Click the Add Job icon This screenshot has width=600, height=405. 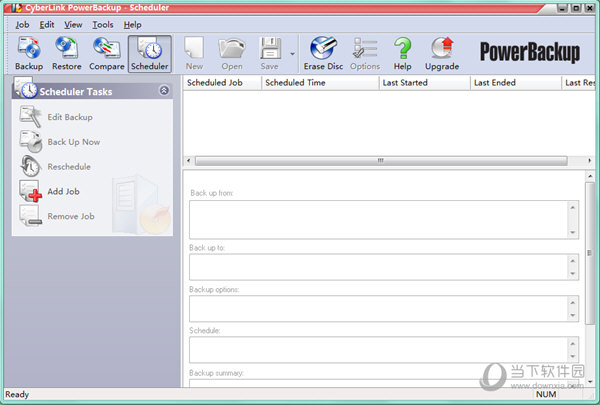[31, 191]
